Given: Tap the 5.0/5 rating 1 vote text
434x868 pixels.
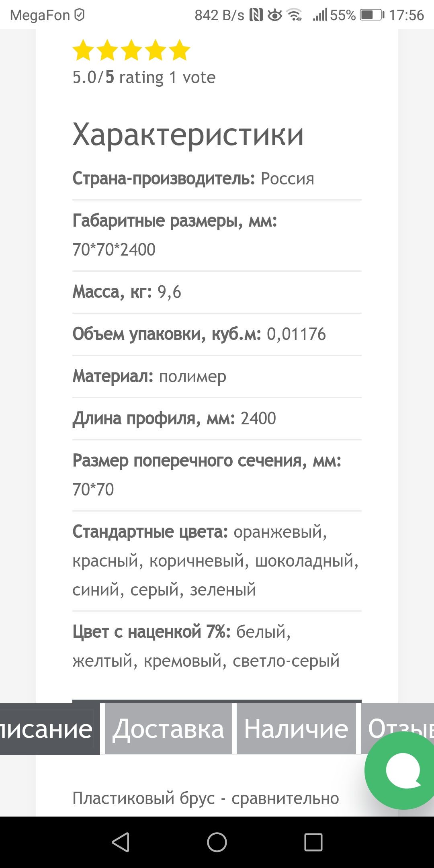Looking at the screenshot, I should point(144,77).
